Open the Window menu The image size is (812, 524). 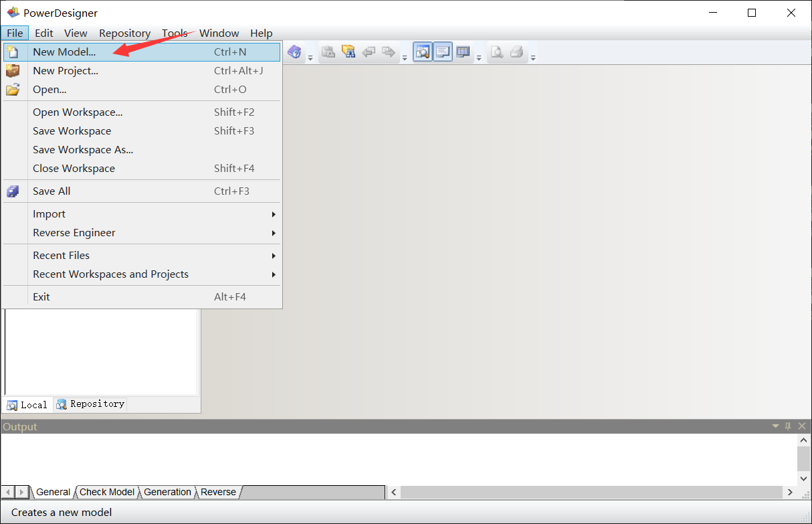pos(219,33)
